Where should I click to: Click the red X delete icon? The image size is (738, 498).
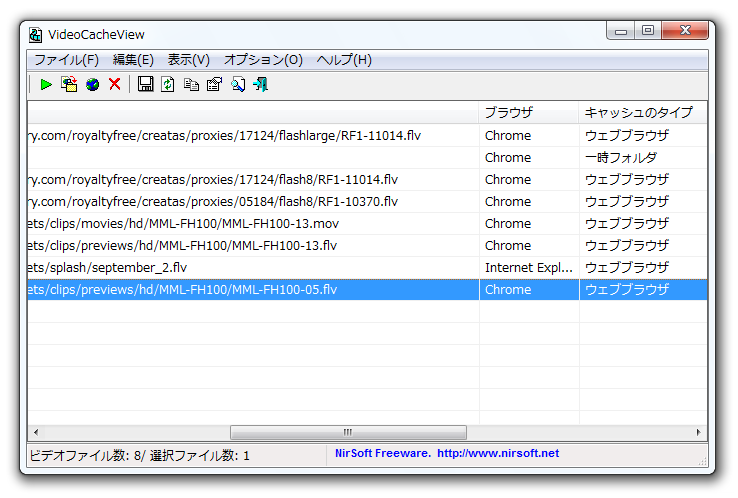point(115,84)
